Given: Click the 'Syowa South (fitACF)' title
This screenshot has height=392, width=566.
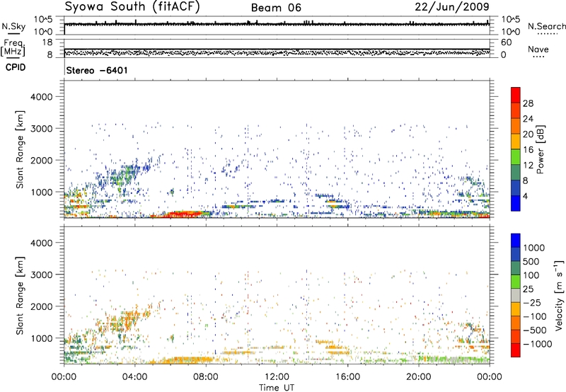Looking at the screenshot, I should pyautogui.click(x=132, y=7).
